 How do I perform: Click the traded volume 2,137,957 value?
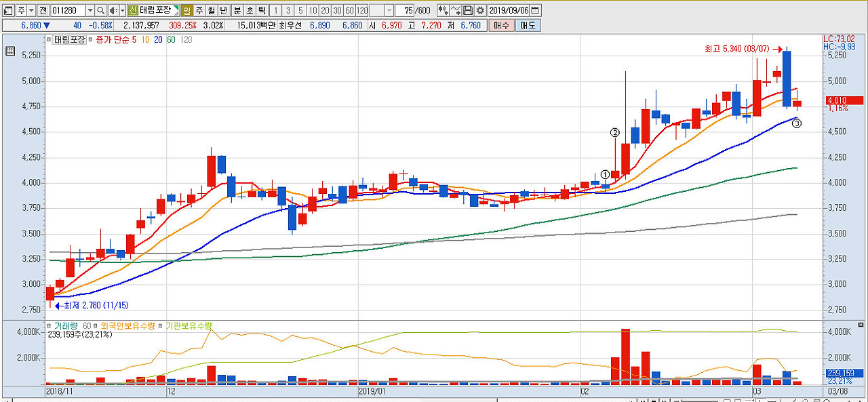141,26
